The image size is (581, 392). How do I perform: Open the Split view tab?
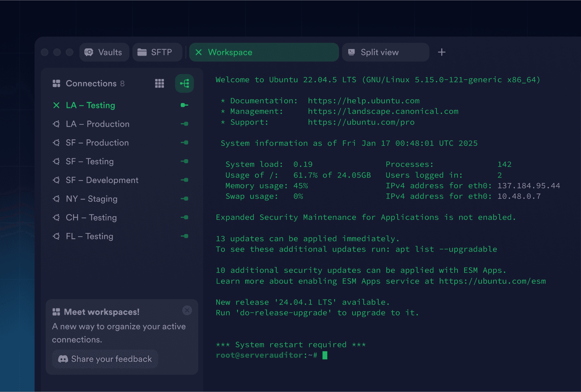pyautogui.click(x=385, y=52)
